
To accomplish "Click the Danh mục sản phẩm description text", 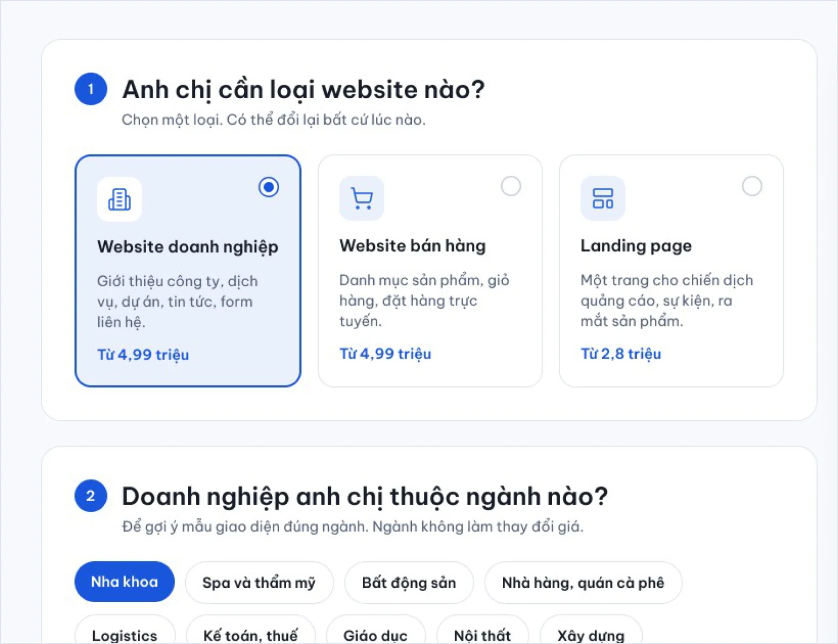I will [x=424, y=300].
